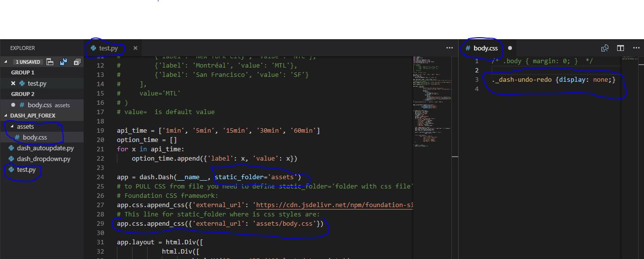Collapse the DASH_API_FOREX folder section
The width and height of the screenshot is (644, 259).
coord(6,116)
